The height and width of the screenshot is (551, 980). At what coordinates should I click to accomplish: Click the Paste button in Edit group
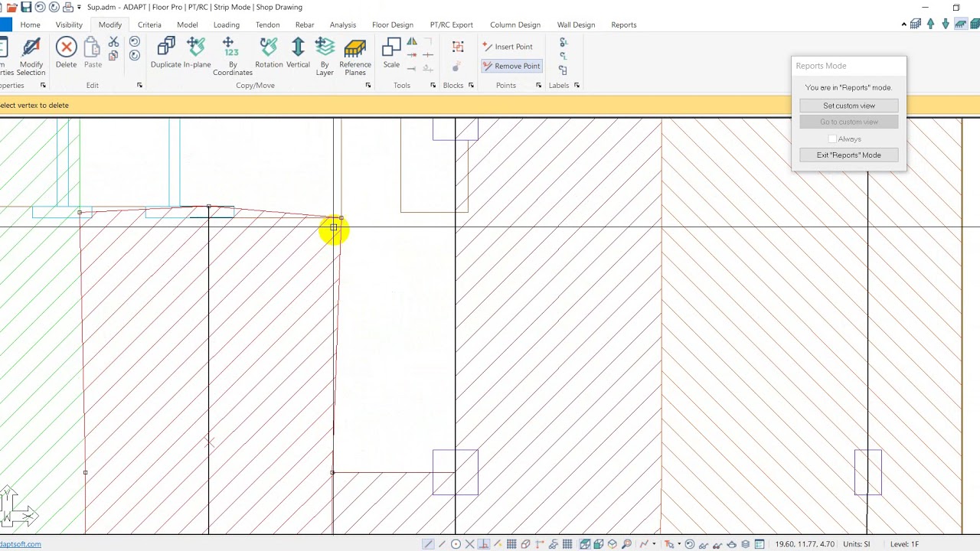[93, 53]
